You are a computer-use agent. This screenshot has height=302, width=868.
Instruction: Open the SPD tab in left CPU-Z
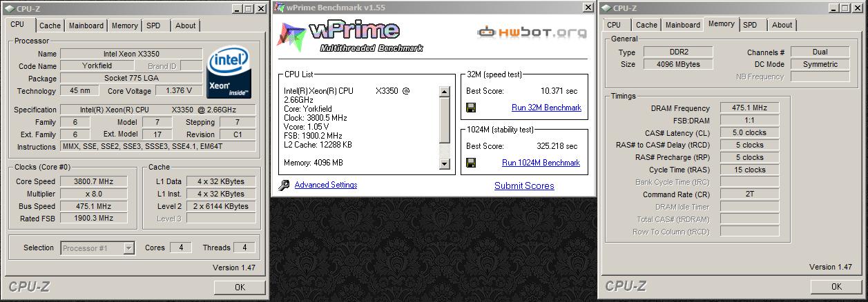[x=153, y=26]
